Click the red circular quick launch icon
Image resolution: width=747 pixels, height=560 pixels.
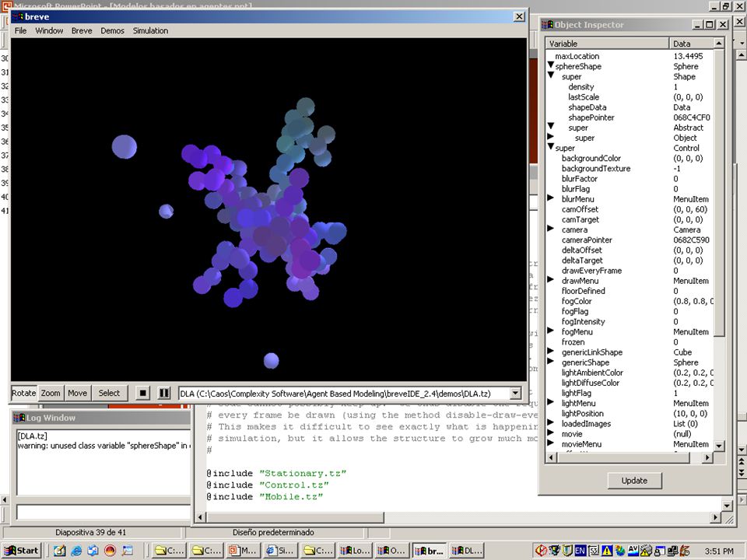(x=110, y=551)
